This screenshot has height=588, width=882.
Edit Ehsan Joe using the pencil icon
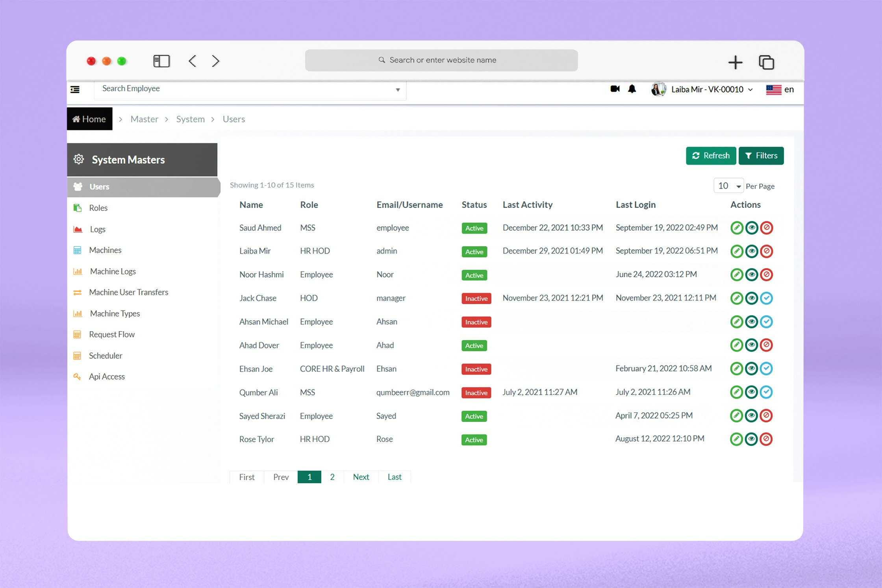point(737,369)
